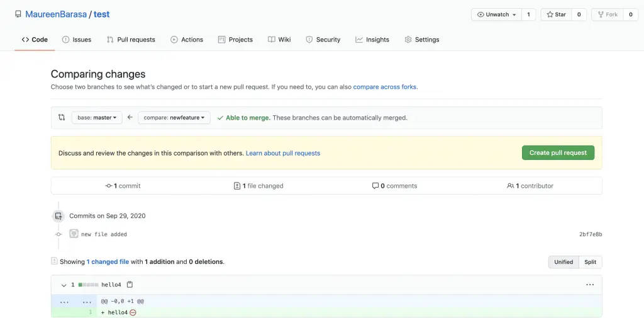The width and height of the screenshot is (644, 318).
Task: Click the repository book icon beside MaureenBarasa
Action: [18, 14]
